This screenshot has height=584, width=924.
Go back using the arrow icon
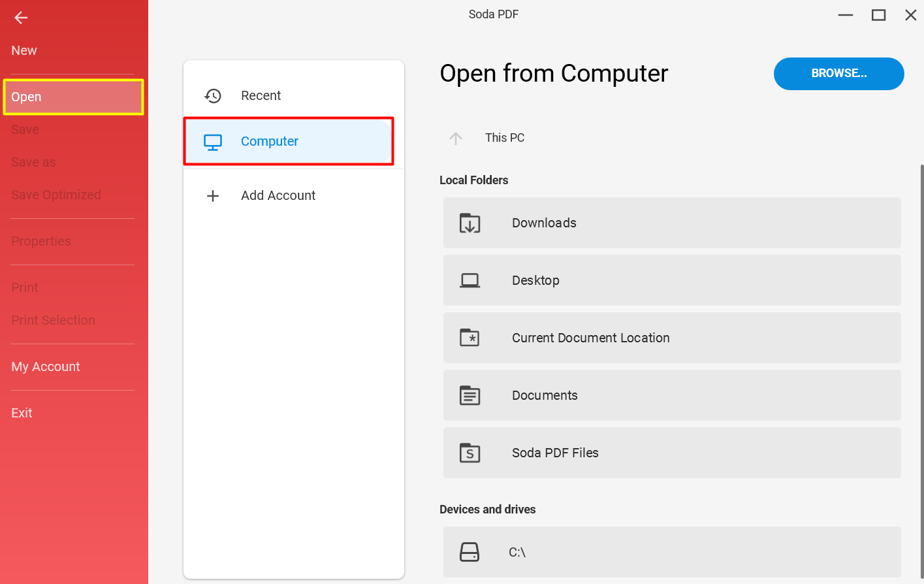click(21, 18)
